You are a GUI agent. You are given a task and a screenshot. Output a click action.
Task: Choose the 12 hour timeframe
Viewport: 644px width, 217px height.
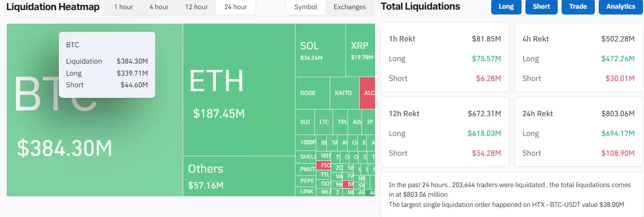pos(196,7)
